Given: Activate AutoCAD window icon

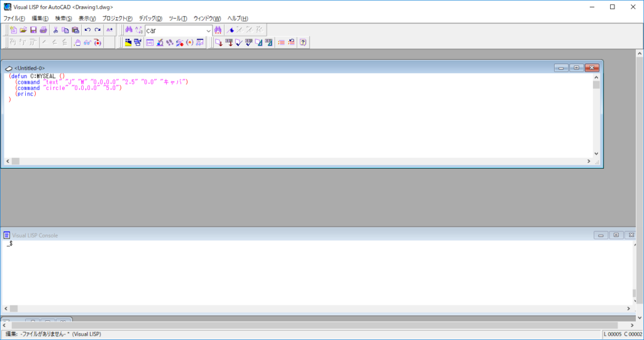Looking at the screenshot, I should click(128, 42).
